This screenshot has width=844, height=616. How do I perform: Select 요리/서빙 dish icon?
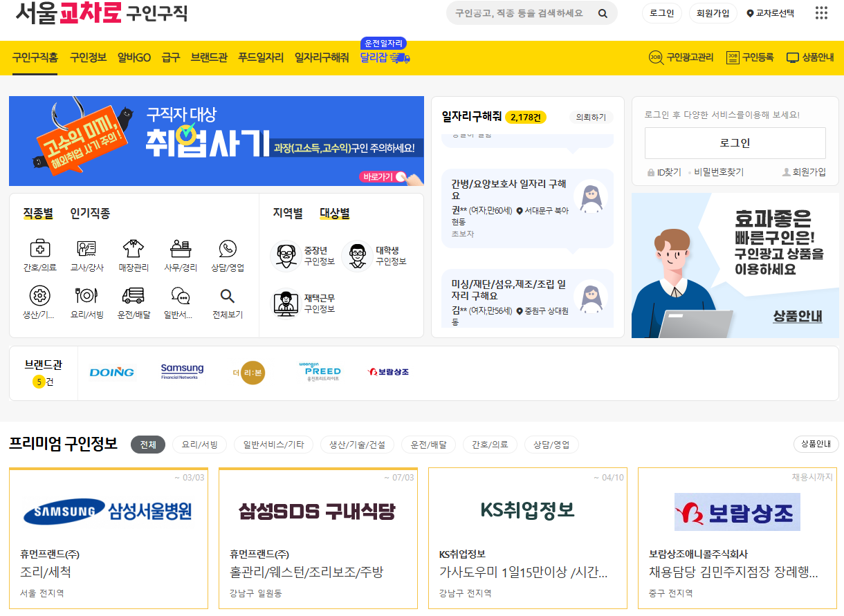(86, 296)
